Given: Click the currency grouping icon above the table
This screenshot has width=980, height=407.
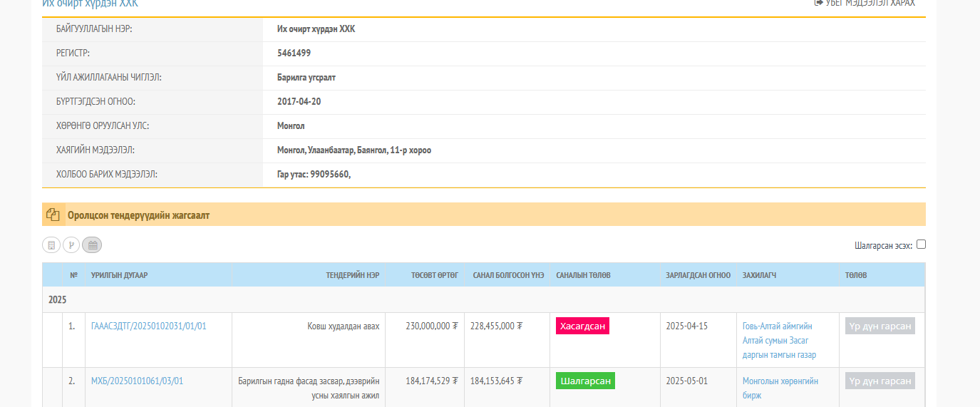Looking at the screenshot, I should click(x=71, y=245).
